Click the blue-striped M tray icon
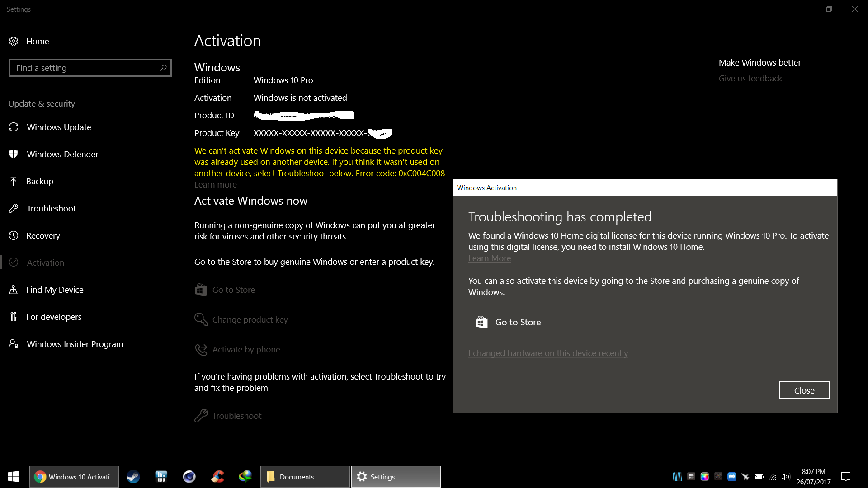This screenshot has width=868, height=488. [678, 477]
